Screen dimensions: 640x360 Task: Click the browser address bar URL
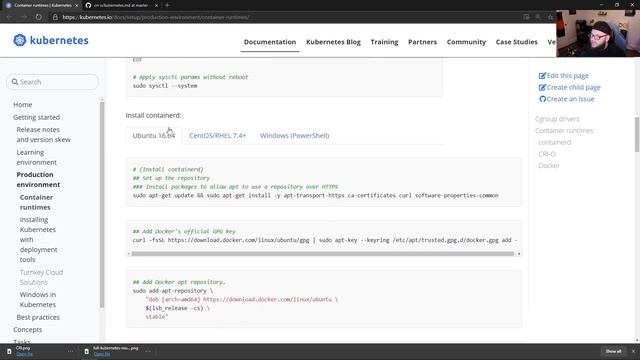tap(156, 17)
